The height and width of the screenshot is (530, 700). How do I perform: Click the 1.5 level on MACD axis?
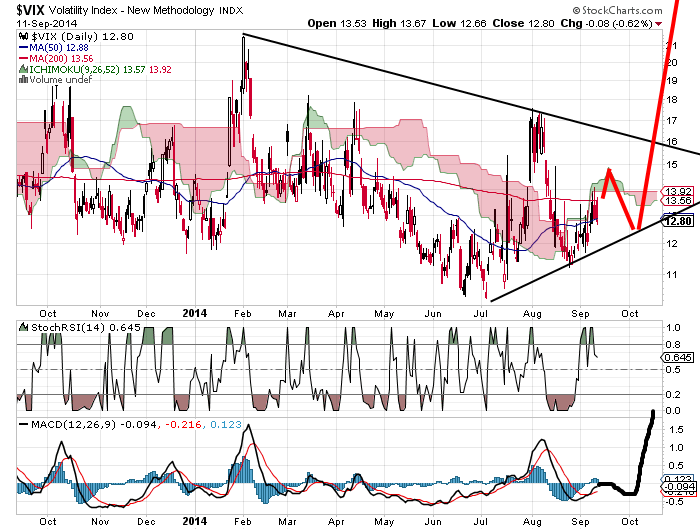tap(676, 430)
